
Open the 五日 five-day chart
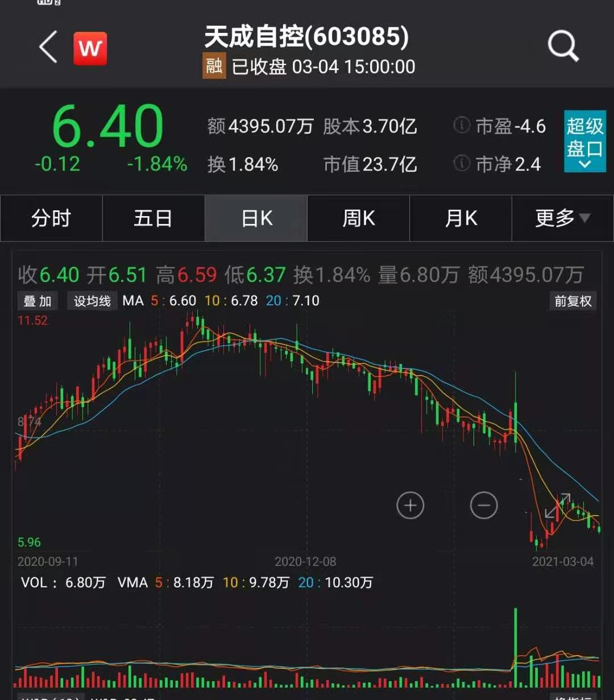153,218
